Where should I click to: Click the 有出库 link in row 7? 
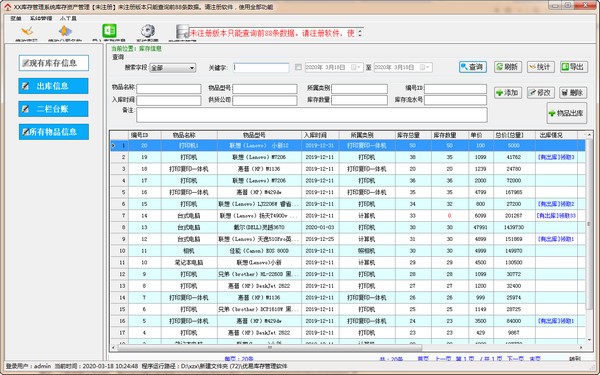(556, 215)
